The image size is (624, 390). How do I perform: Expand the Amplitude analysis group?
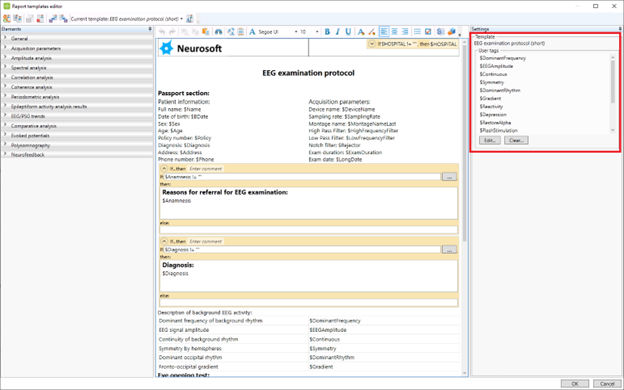click(x=5, y=58)
